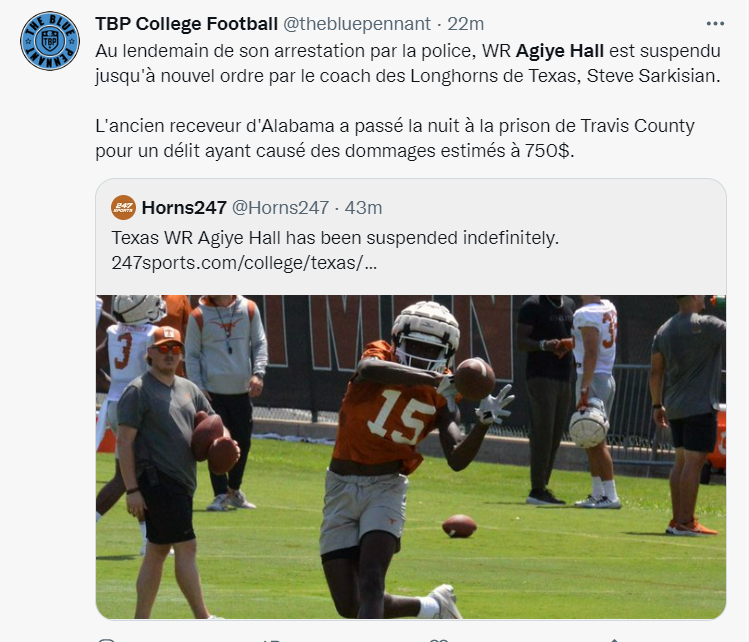The width and height of the screenshot is (749, 642).
Task: Open the 247sports.com article link
Action: [x=244, y=264]
